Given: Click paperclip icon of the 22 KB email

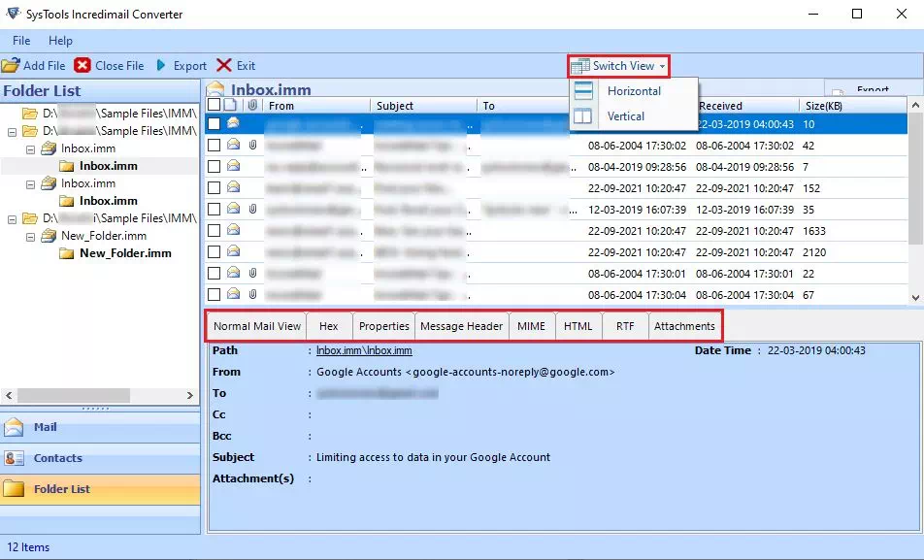Looking at the screenshot, I should pos(252,273).
